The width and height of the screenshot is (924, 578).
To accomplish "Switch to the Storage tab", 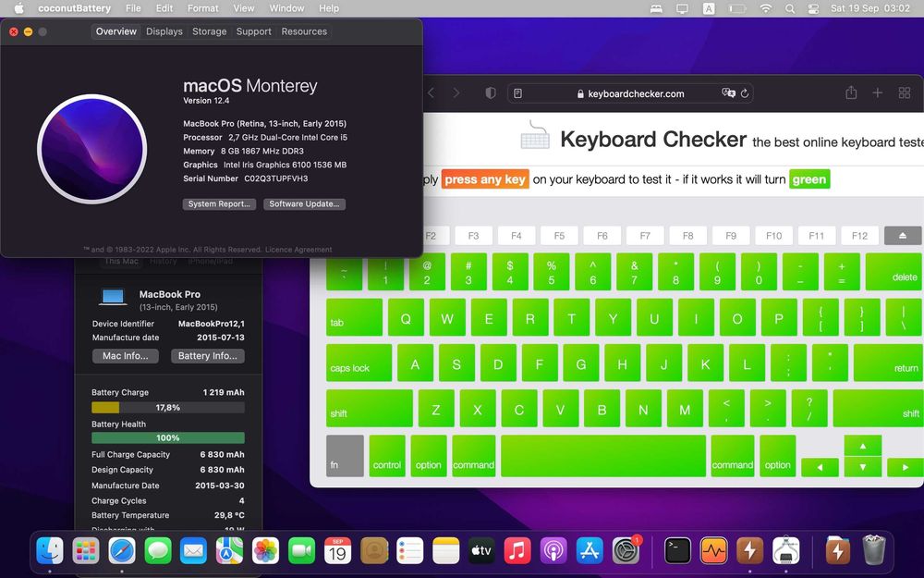I will pyautogui.click(x=209, y=31).
